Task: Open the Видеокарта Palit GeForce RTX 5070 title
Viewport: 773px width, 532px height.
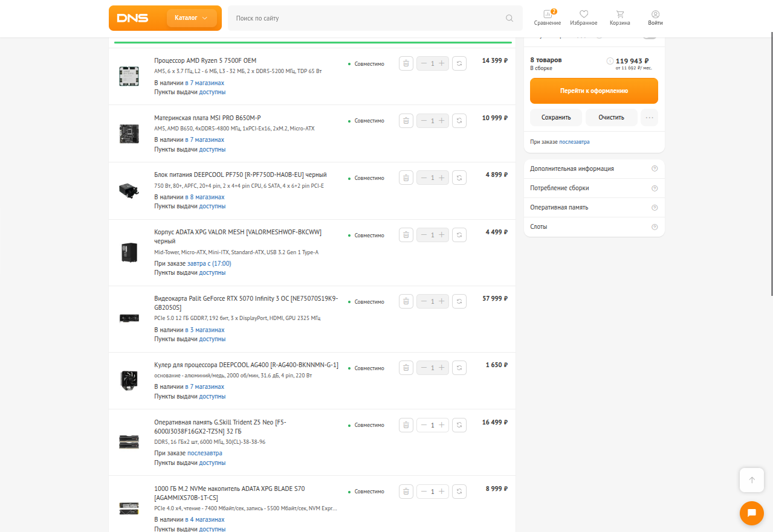Action: [x=246, y=303]
